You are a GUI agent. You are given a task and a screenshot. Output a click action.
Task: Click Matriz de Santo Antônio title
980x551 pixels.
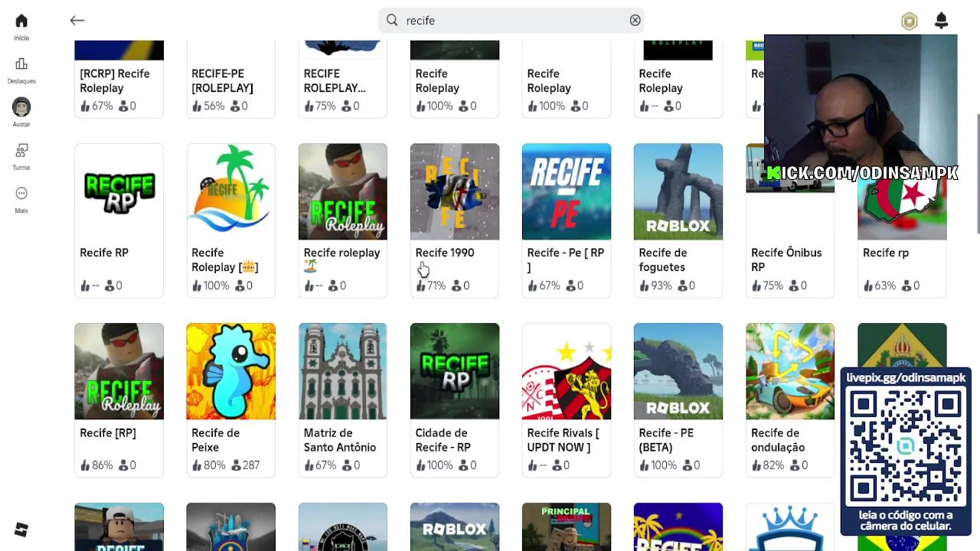point(340,440)
